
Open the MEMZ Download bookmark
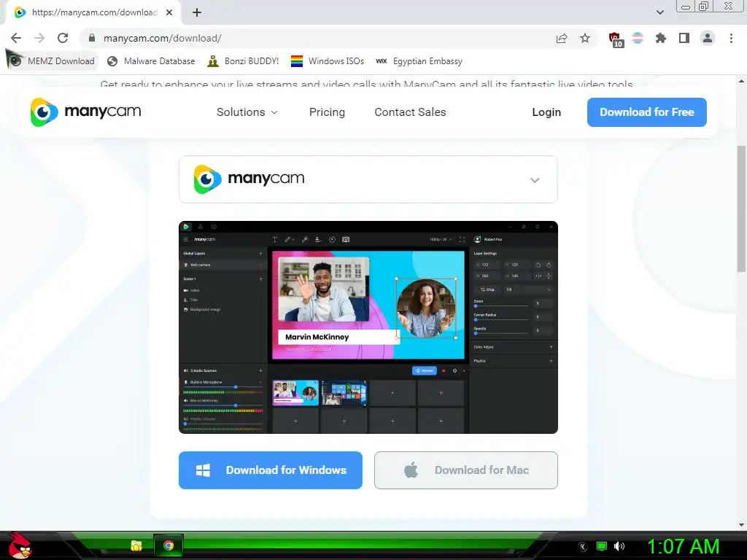point(52,61)
